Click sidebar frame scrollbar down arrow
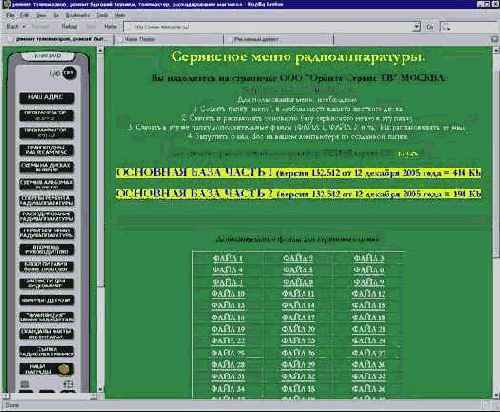This screenshot has width=500, height=412. pyautogui.click(x=100, y=389)
